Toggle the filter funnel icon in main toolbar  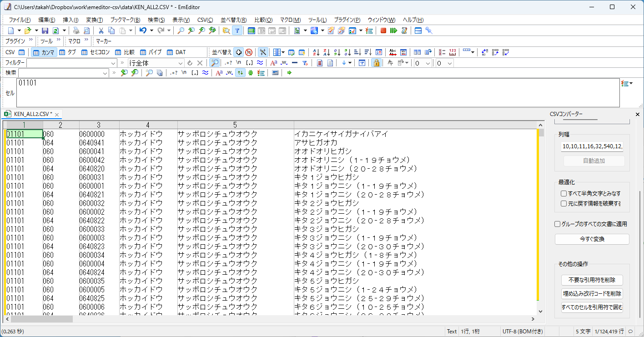click(x=237, y=30)
